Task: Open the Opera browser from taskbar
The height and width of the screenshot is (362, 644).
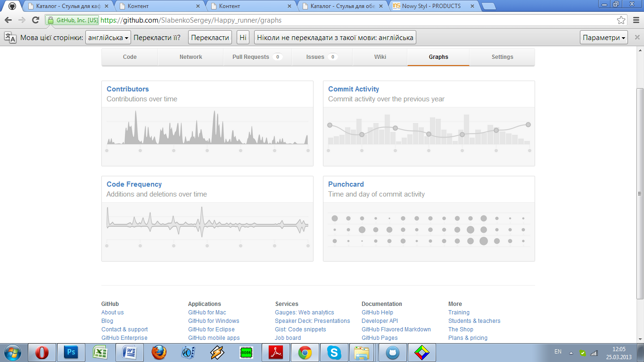Action: (42, 353)
